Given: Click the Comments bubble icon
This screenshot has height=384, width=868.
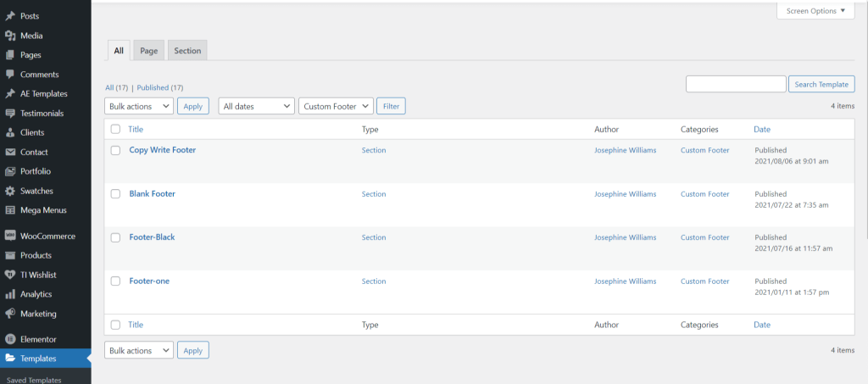Looking at the screenshot, I should pos(10,74).
